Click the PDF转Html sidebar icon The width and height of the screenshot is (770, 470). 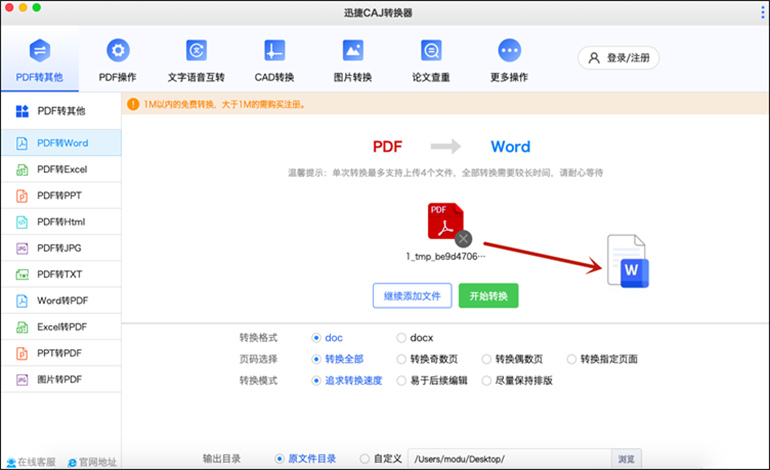(x=22, y=222)
